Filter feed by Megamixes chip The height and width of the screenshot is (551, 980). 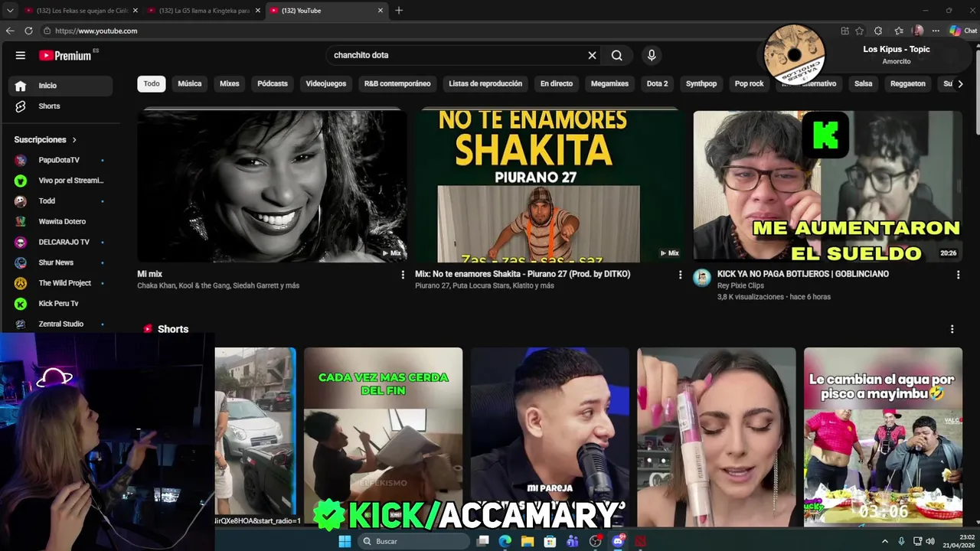[610, 83]
